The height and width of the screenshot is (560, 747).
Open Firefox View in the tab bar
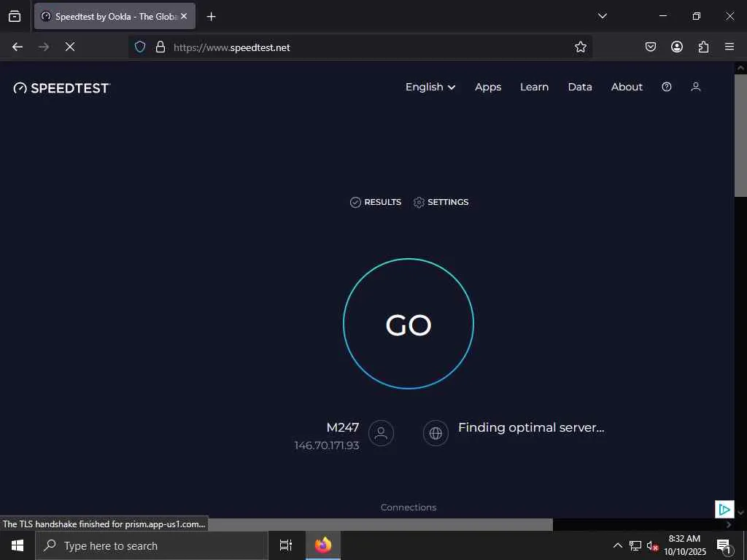[x=15, y=16]
